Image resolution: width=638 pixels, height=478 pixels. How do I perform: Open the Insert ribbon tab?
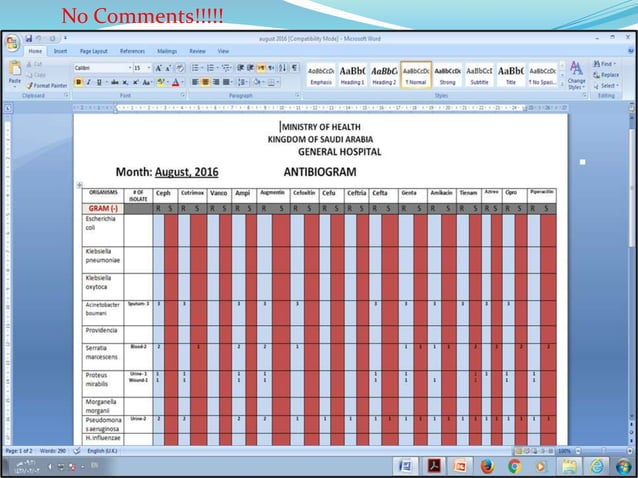point(61,51)
